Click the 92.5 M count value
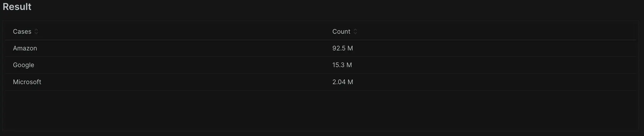This screenshot has height=136, width=644. pos(342,48)
